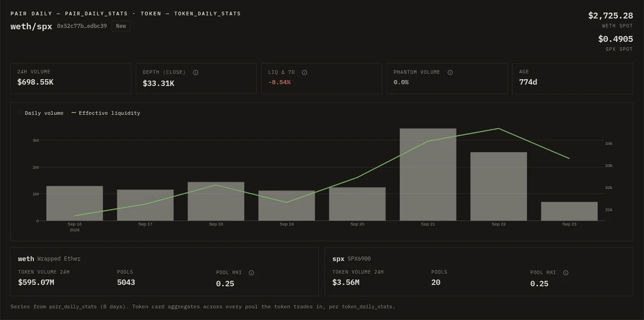
Task: Select the weth/spx pair title
Action: [x=31, y=26]
